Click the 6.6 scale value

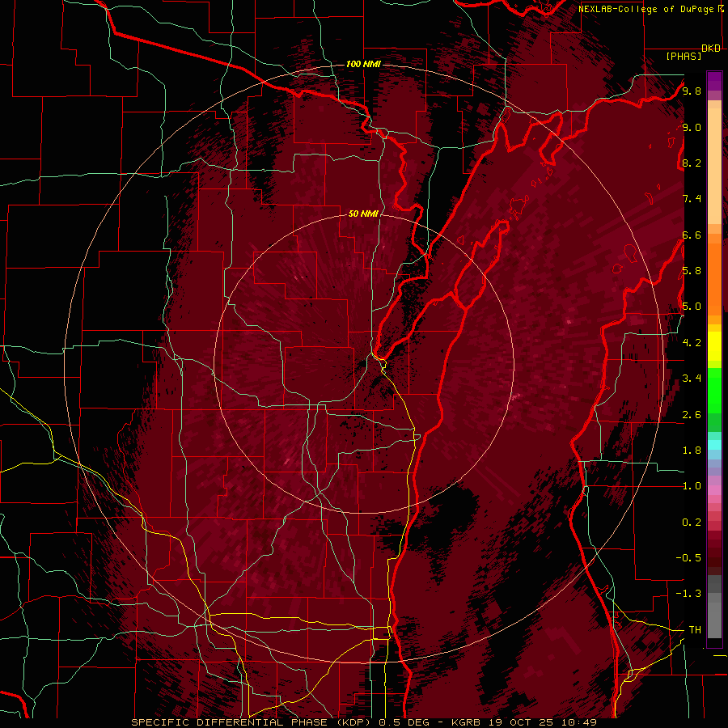coord(692,235)
